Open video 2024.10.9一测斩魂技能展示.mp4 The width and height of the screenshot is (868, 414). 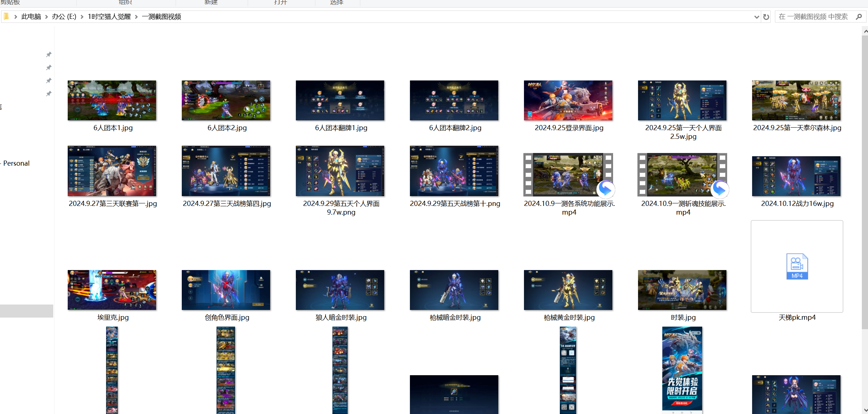[682, 174]
